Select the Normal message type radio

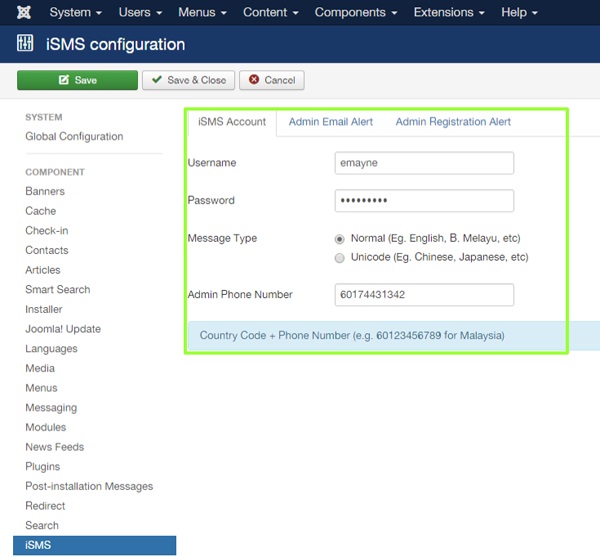(x=339, y=239)
